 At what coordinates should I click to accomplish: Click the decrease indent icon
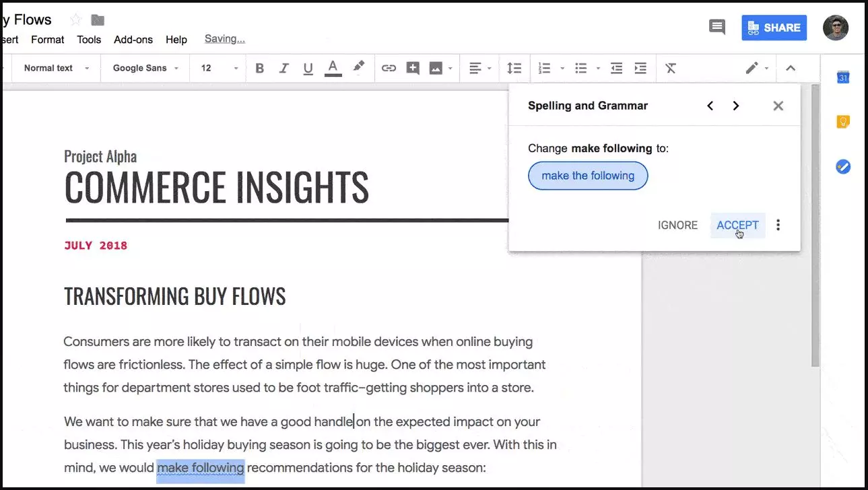tap(616, 68)
